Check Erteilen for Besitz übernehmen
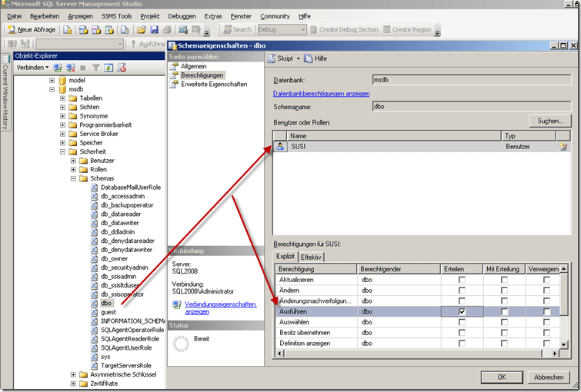581x392 pixels. click(462, 333)
